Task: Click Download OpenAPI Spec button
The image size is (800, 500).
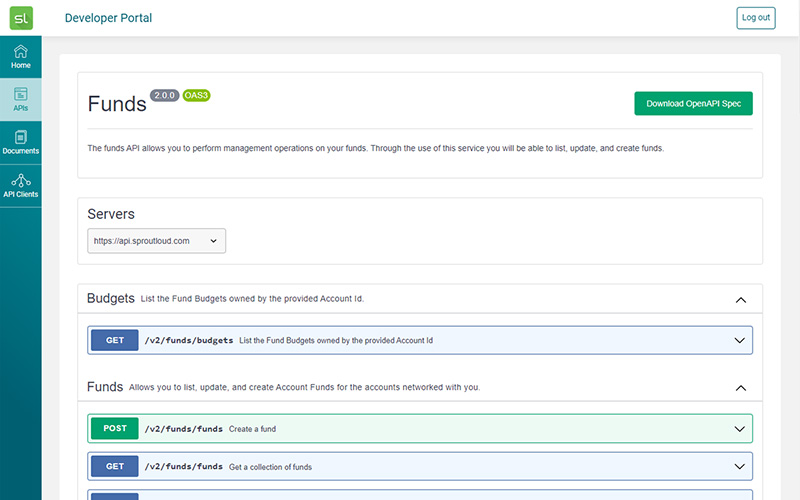Action: pos(693,104)
